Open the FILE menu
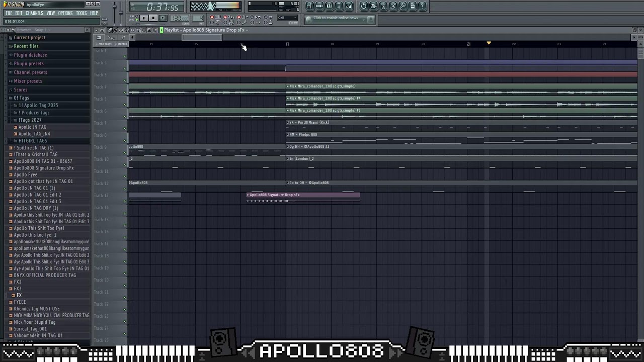 coord(9,13)
